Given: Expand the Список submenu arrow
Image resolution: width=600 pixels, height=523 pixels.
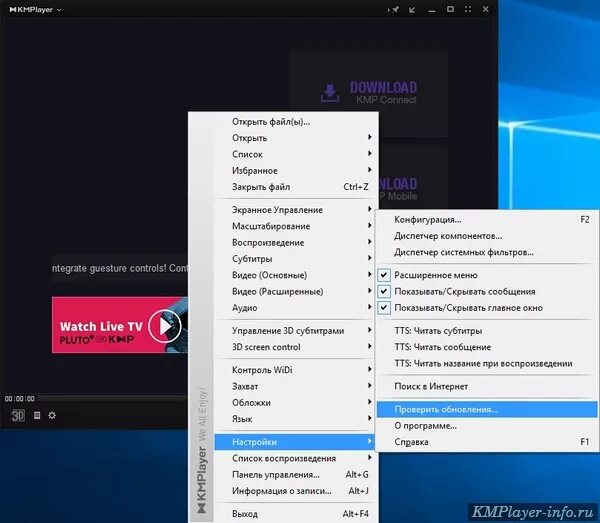Looking at the screenshot, I should pos(370,153).
